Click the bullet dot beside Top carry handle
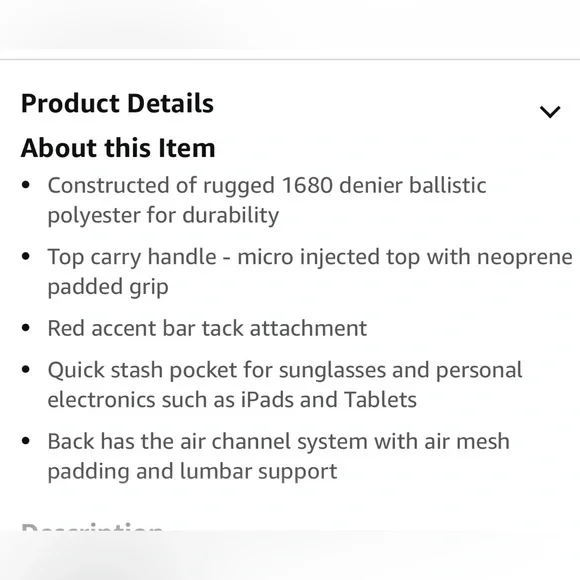The image size is (580, 580). [x=26, y=256]
